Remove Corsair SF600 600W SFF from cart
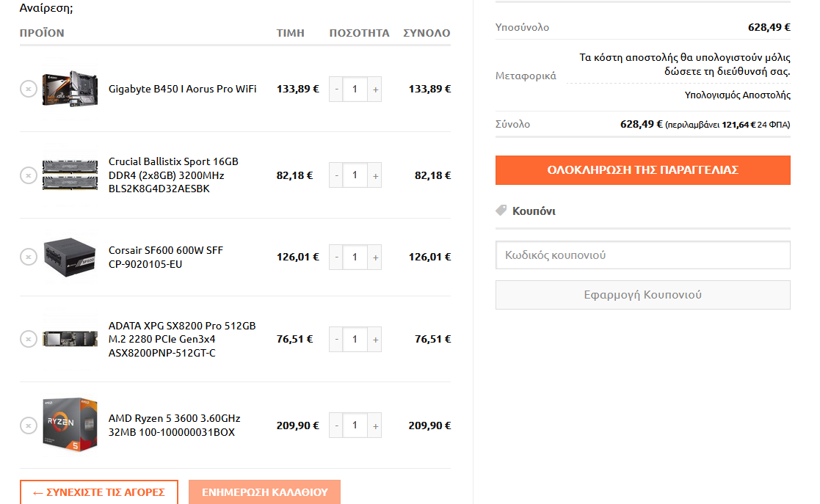Viewport: 820px width, 504px height. coord(28,257)
